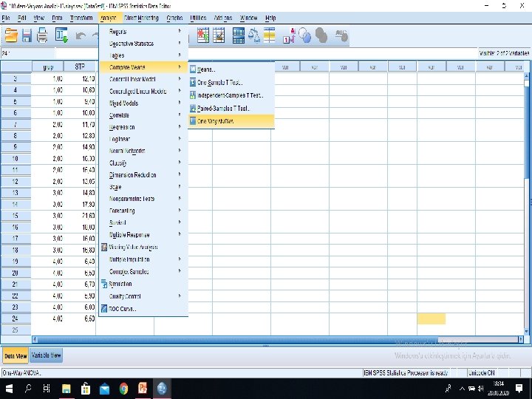Click highlighted yellow cell in row 24
The image size is (532, 399).
point(432,318)
